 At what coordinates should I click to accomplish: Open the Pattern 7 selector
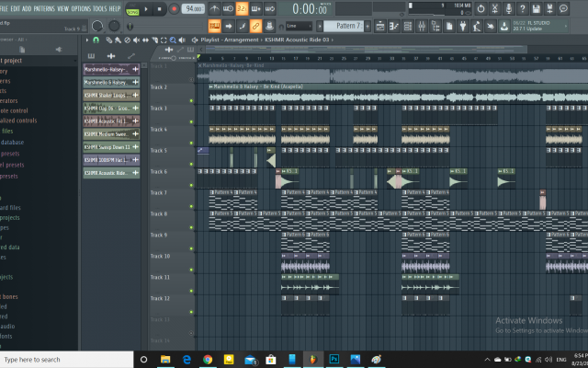tap(343, 26)
